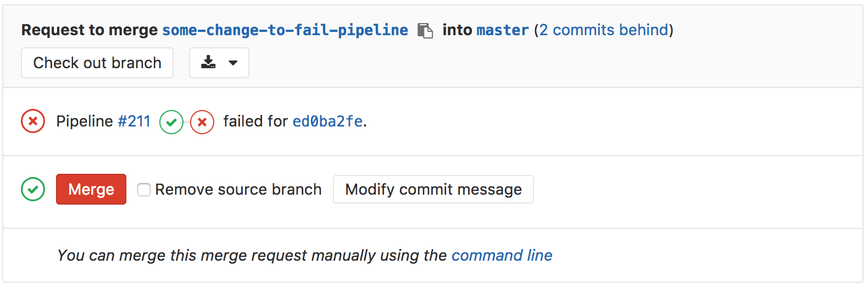
Task: Click the red failed pipeline status icon
Action: click(33, 121)
